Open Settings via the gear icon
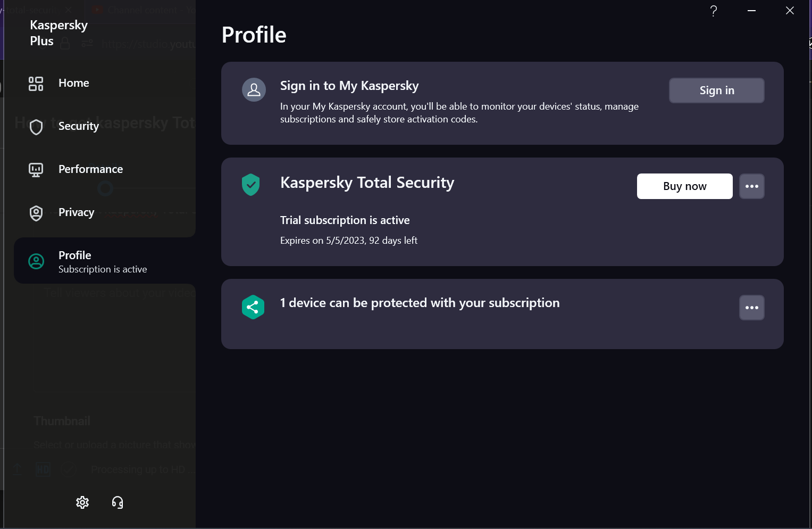Viewport: 812px width, 529px height. coord(82,502)
